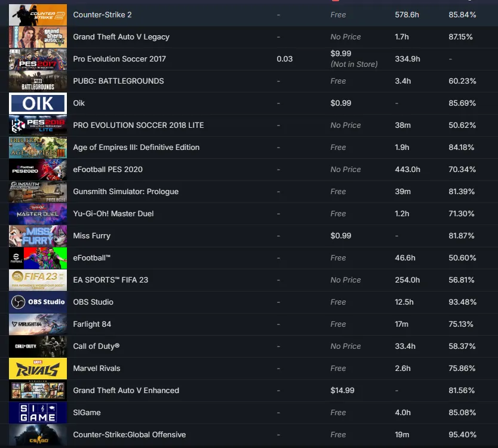The height and width of the screenshot is (448, 498).
Task: Open the Counter-Strike 2 title link
Action: (x=102, y=14)
